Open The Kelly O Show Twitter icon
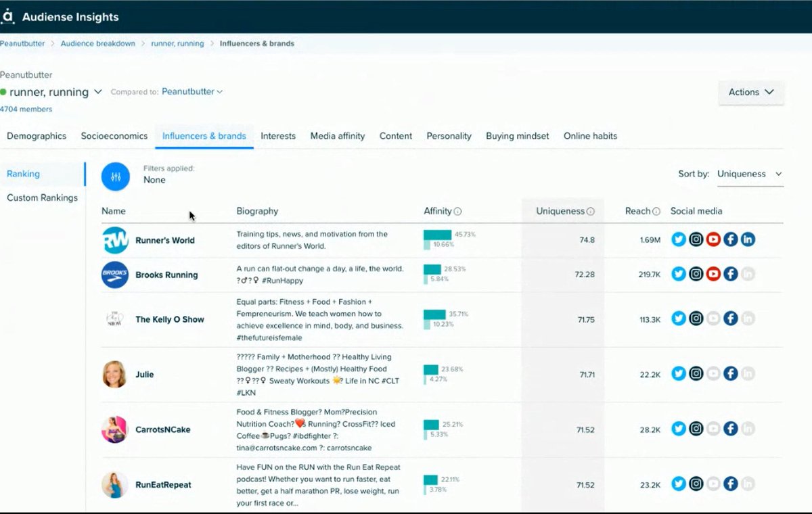 [679, 319]
